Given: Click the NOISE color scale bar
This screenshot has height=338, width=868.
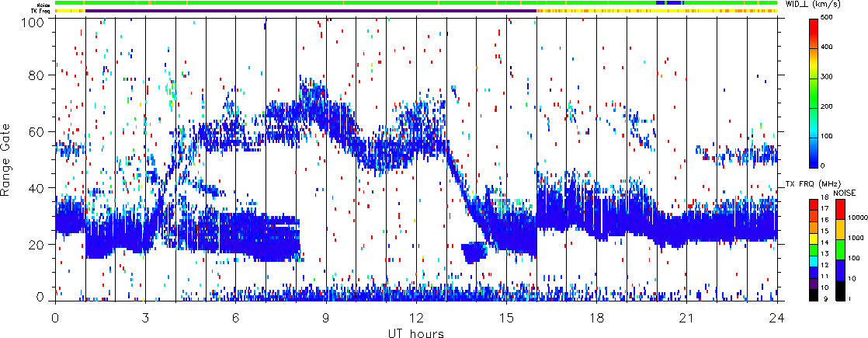Looking at the screenshot, I should tap(839, 249).
